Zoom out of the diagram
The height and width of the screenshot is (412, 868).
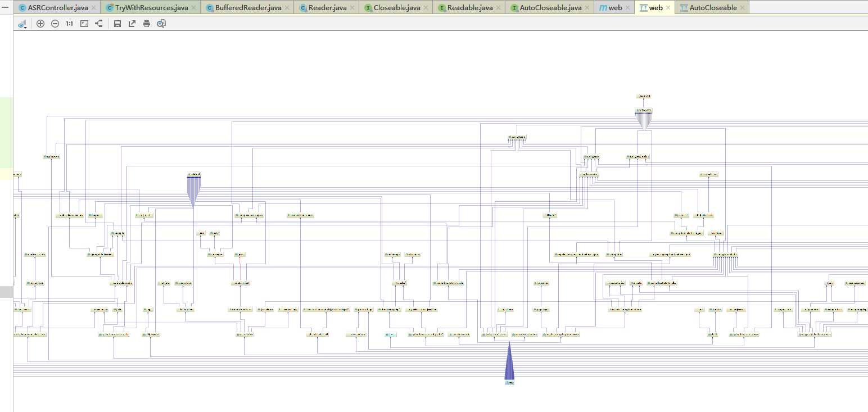(55, 24)
